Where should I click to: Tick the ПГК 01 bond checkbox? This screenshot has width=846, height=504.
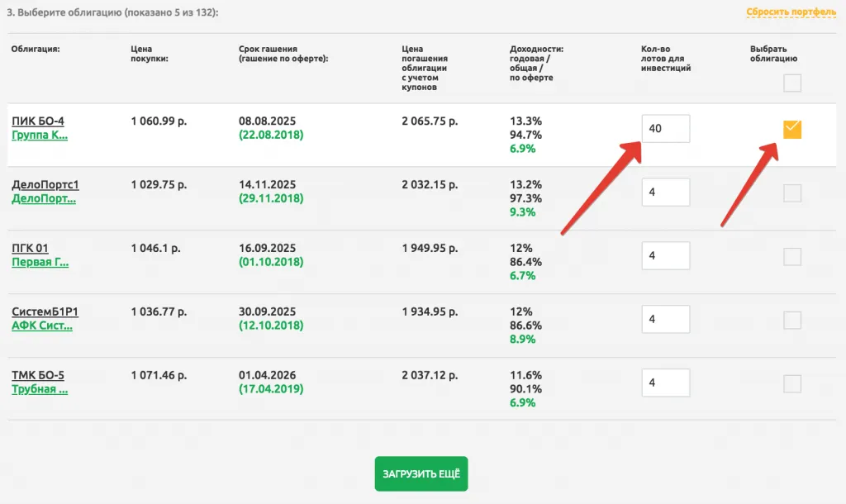click(x=792, y=257)
